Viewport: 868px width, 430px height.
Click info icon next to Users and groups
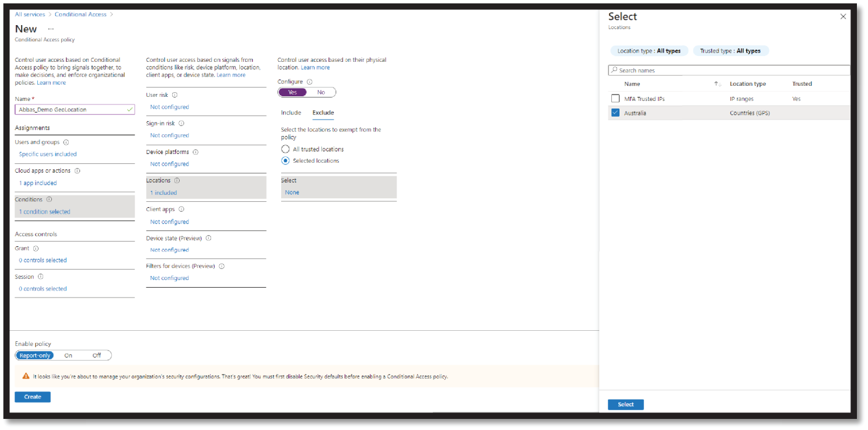[x=66, y=142]
